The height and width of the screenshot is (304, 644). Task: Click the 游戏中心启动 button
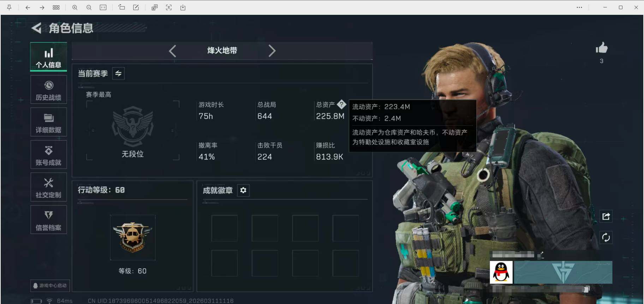[50, 285]
